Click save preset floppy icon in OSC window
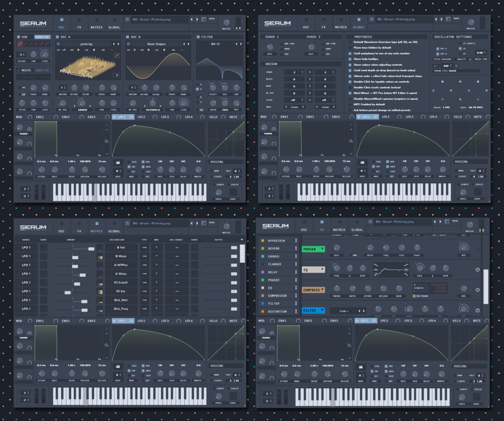Image resolution: width=504 pixels, height=421 pixels. 127,19
